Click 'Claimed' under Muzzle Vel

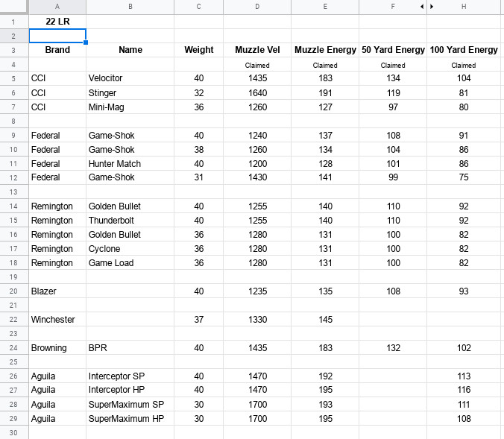point(257,66)
